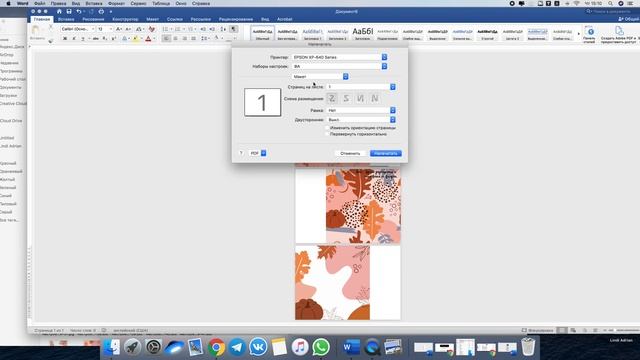Select the N layout direction option
The width and height of the screenshot is (640, 360).
click(375, 98)
